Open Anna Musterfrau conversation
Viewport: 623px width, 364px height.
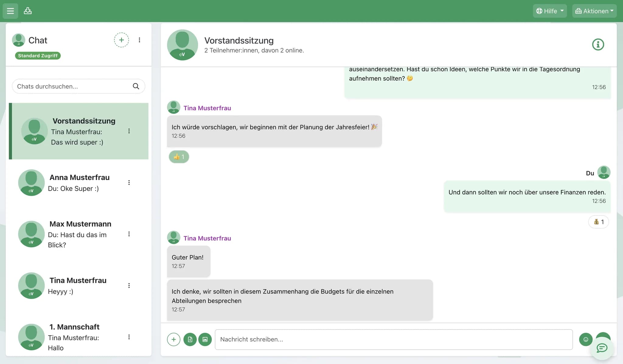pos(79,182)
